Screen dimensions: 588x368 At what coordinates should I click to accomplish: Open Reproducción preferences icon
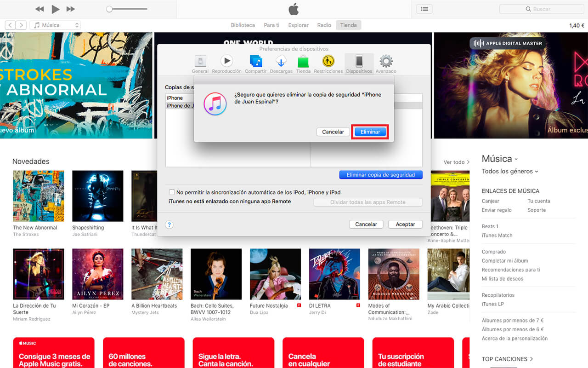(x=226, y=64)
